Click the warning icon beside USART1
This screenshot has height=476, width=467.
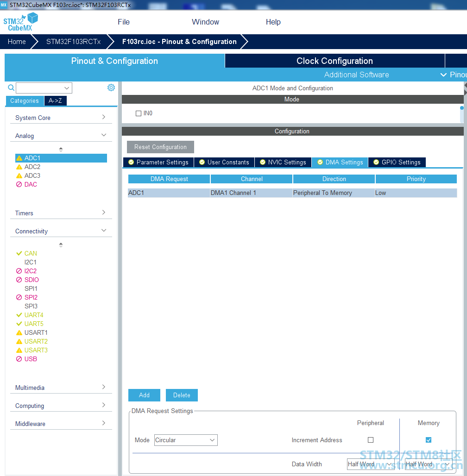coord(19,333)
